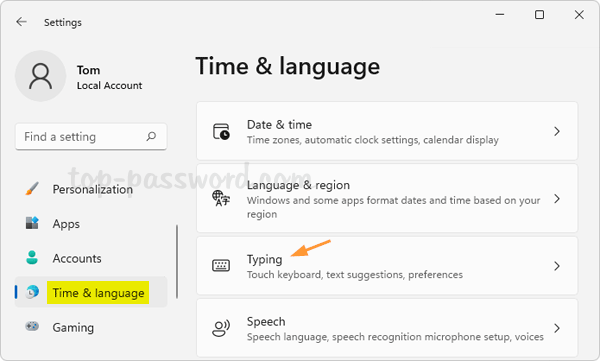
Task: Open the Typing chevron arrow
Action: tap(557, 266)
